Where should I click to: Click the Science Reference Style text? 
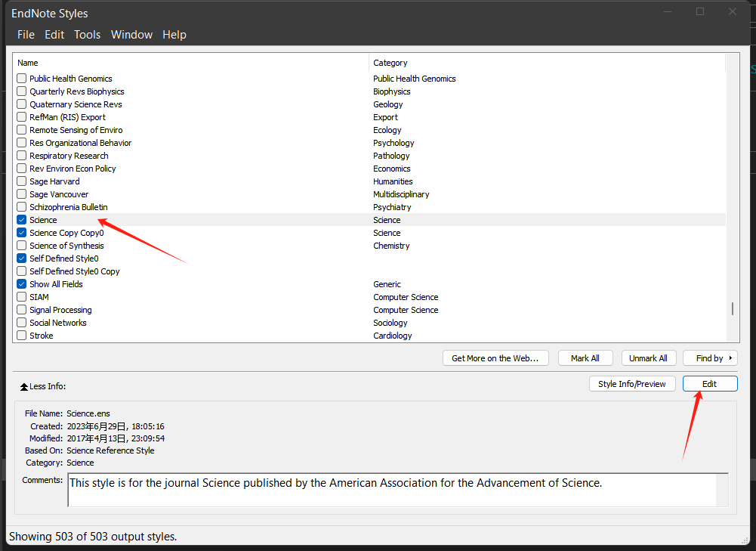[x=110, y=450]
